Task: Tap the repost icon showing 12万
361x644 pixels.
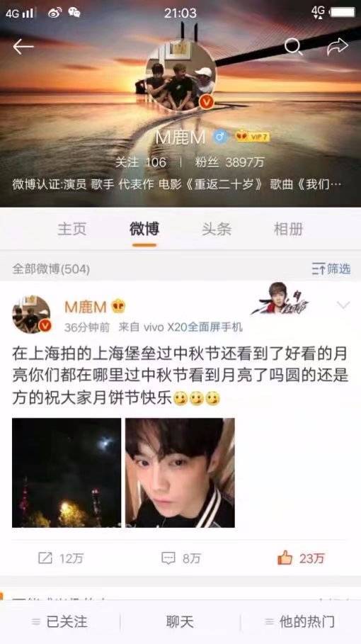Action: (45, 558)
